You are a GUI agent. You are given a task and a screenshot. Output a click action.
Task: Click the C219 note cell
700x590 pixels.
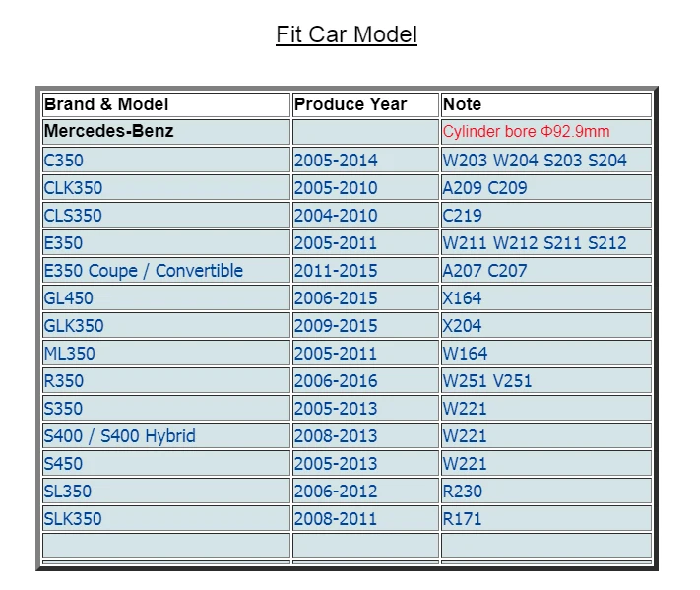click(546, 216)
